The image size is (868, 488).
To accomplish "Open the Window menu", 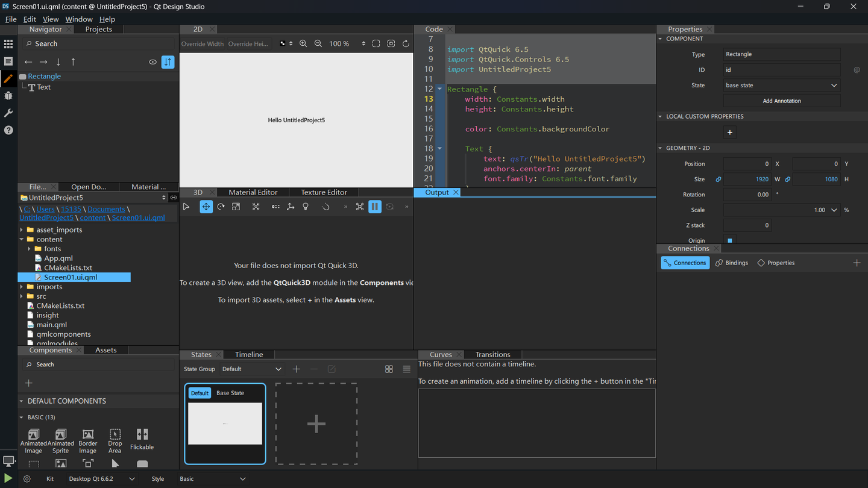I will pyautogui.click(x=79, y=19).
